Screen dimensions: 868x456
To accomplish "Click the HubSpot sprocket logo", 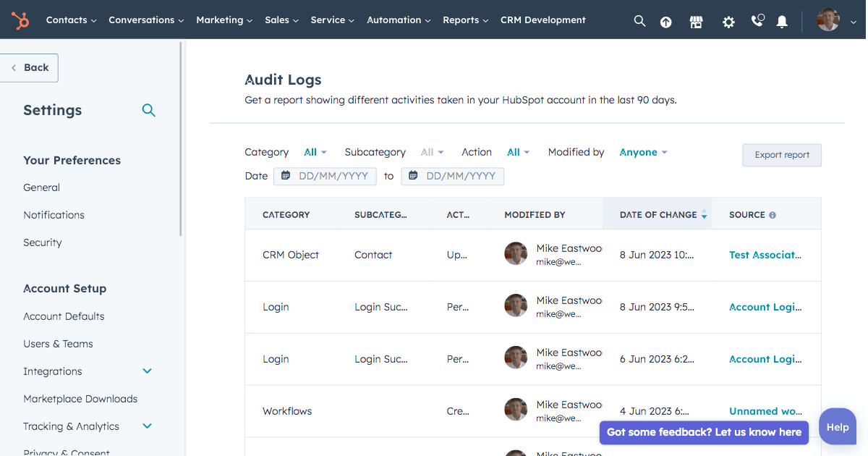I will [20, 20].
